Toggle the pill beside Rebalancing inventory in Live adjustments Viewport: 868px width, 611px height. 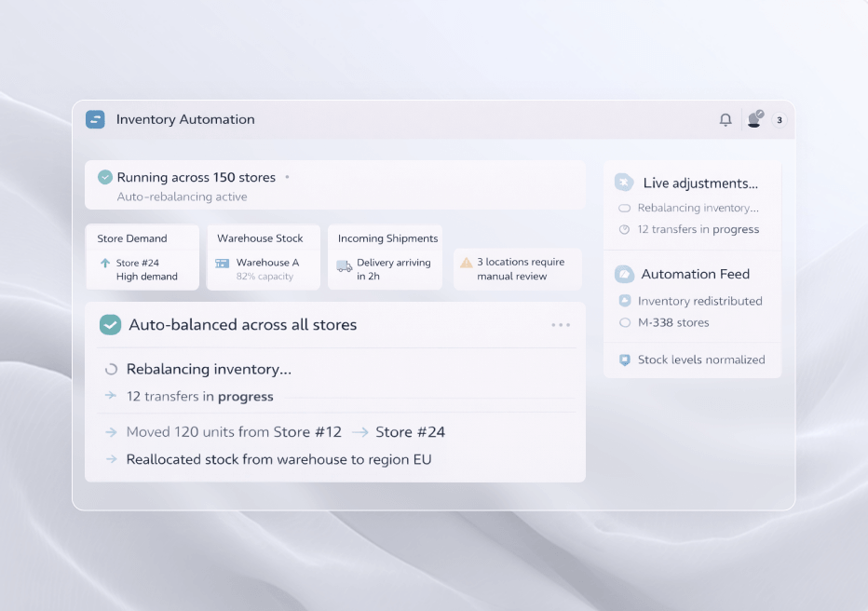click(x=624, y=208)
